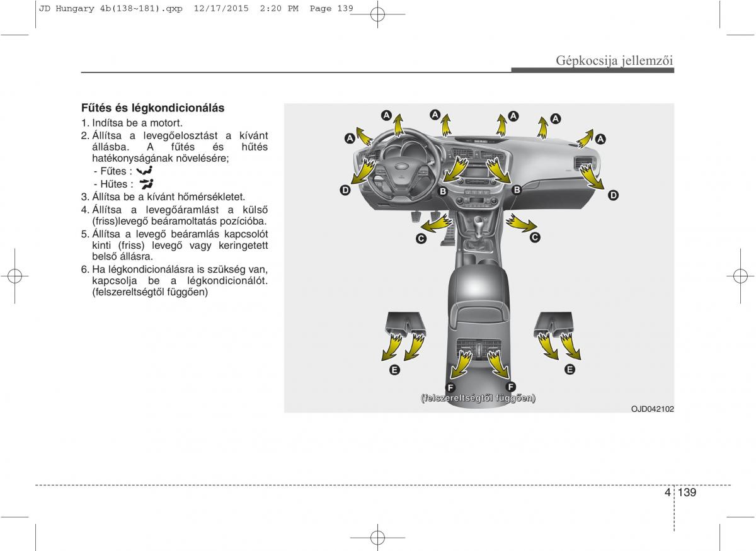Screen dimensions: 756x551
Task: Click step 4 text beginning 'Állítsa a levegőáramlást'
Action: 175,215
